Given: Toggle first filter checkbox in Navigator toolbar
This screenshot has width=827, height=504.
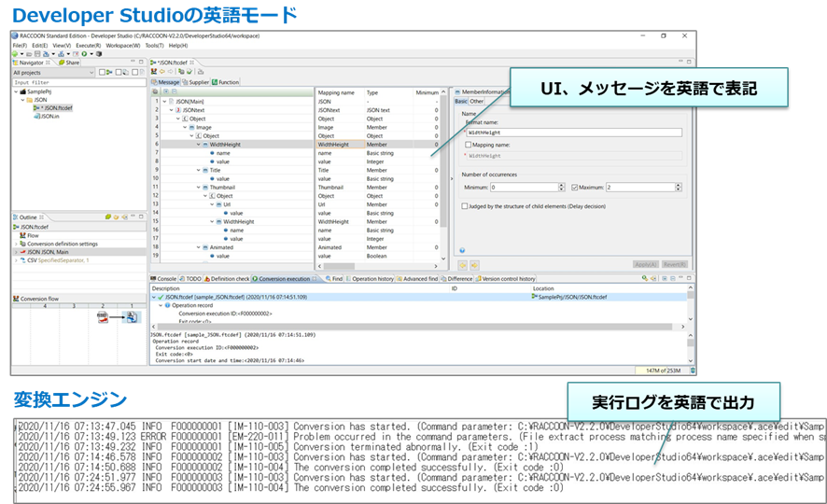Looking at the screenshot, I should (x=103, y=72).
